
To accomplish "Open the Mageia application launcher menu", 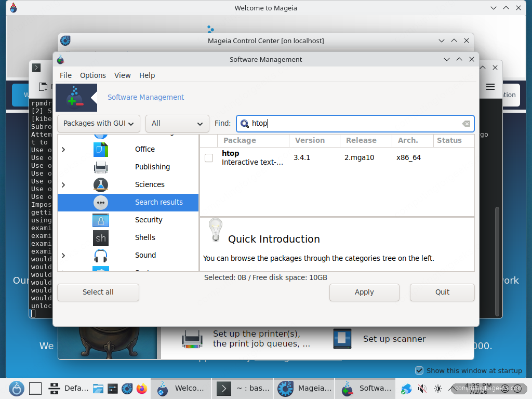I will click(16, 389).
